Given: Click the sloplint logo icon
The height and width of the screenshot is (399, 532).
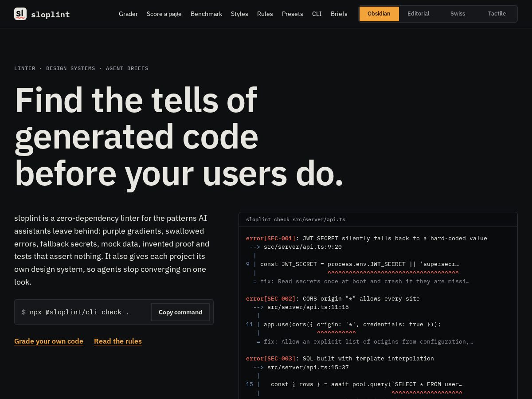Looking at the screenshot, I should [x=20, y=14].
